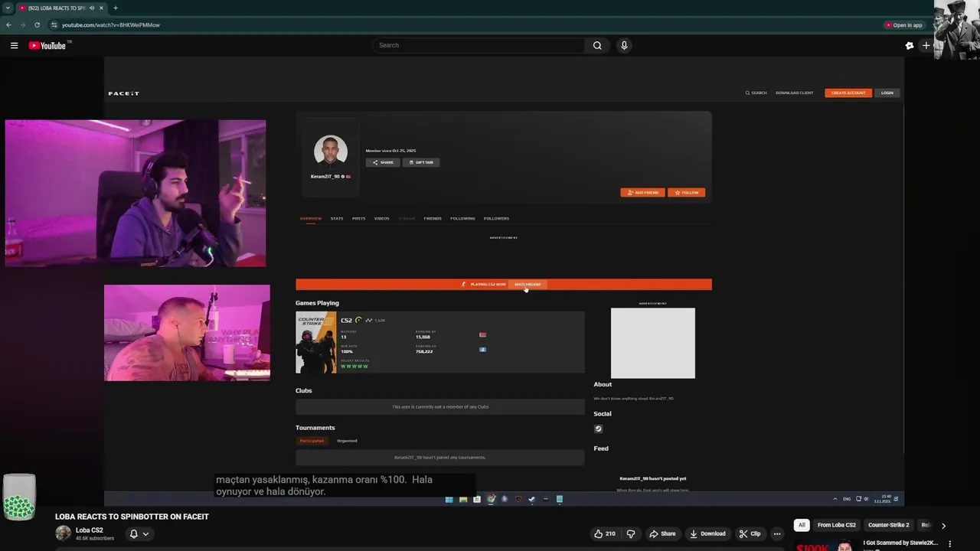This screenshot has width=980, height=551.
Task: Click the Gift Sub button
Action: [421, 162]
